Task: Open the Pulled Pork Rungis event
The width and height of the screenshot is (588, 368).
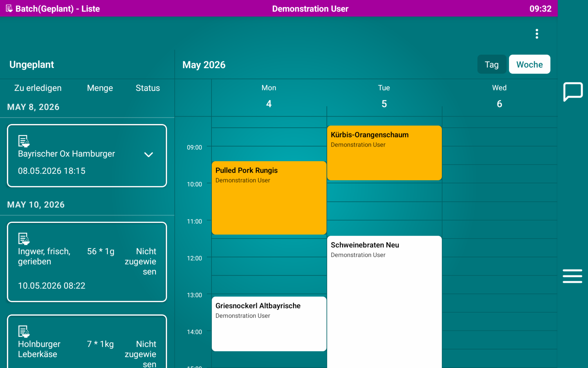Action: (x=269, y=198)
